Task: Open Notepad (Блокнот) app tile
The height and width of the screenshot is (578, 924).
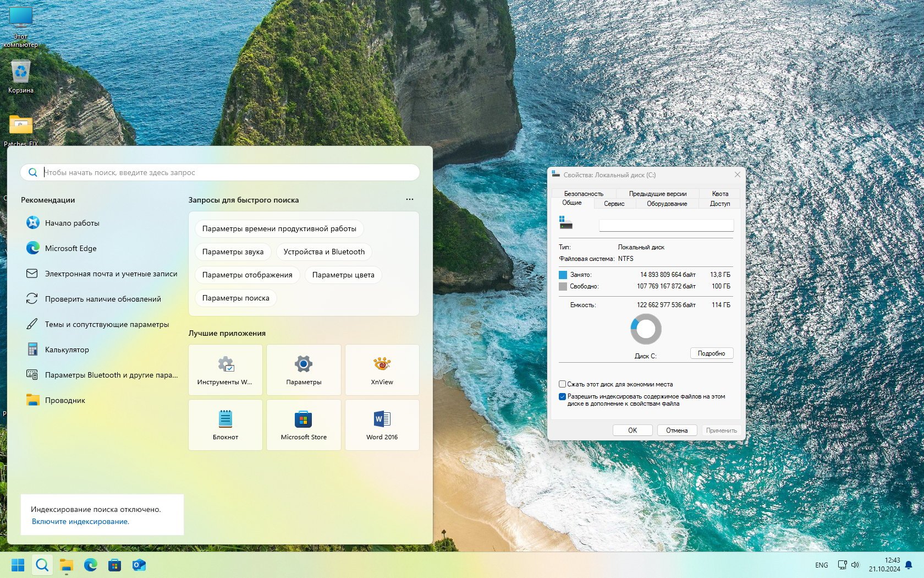Action: 226,424
